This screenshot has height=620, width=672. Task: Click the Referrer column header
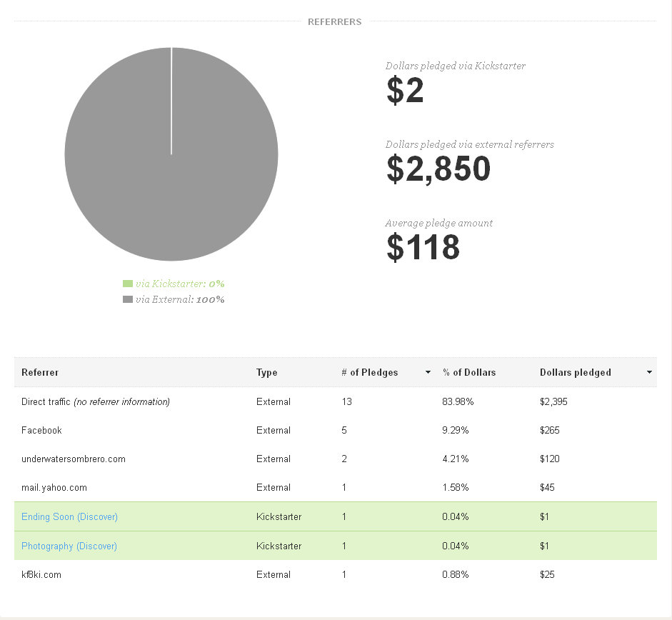(x=40, y=372)
